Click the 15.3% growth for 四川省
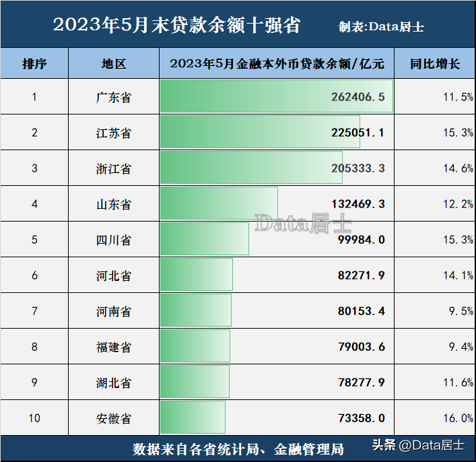The height and width of the screenshot is (462, 476). click(x=458, y=240)
